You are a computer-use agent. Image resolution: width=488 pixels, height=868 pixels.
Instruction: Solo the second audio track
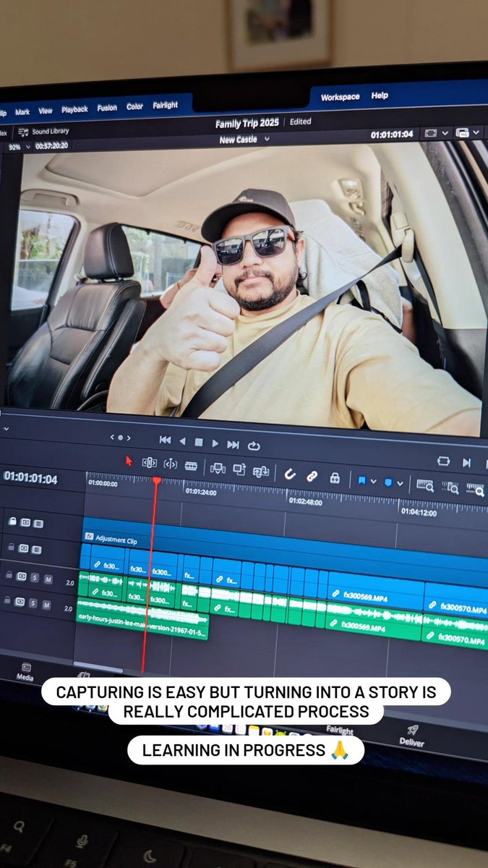tap(34, 603)
